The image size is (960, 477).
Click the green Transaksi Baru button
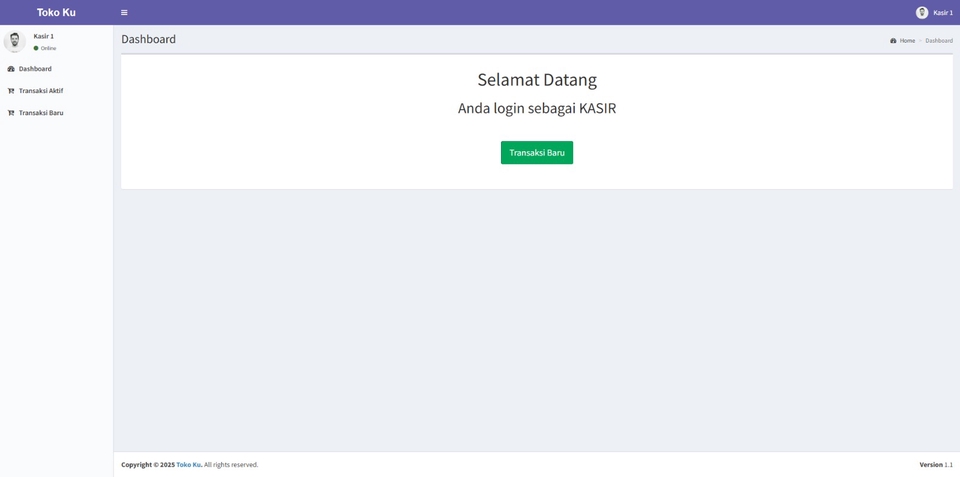tap(537, 153)
